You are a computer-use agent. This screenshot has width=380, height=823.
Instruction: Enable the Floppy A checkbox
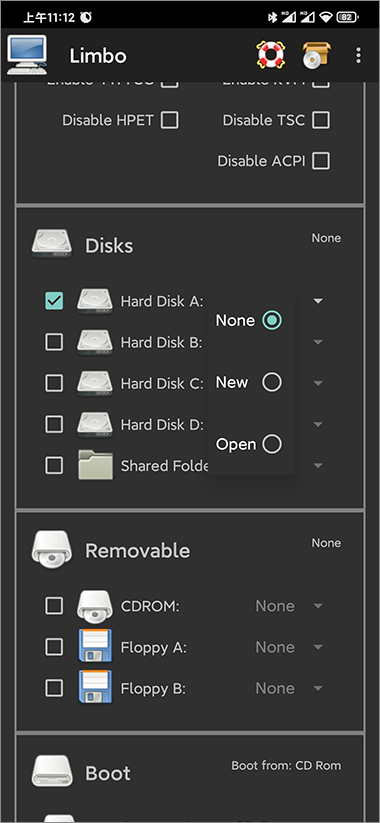point(54,647)
